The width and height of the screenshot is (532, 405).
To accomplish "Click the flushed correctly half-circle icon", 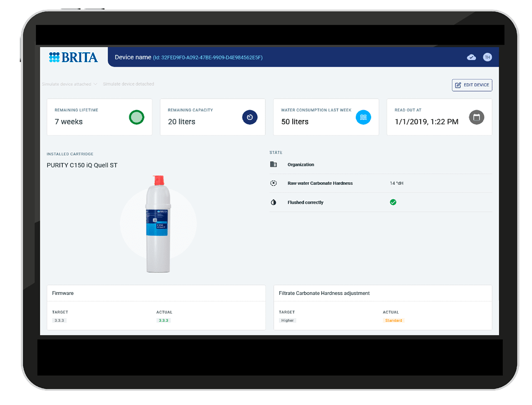I will click(274, 202).
